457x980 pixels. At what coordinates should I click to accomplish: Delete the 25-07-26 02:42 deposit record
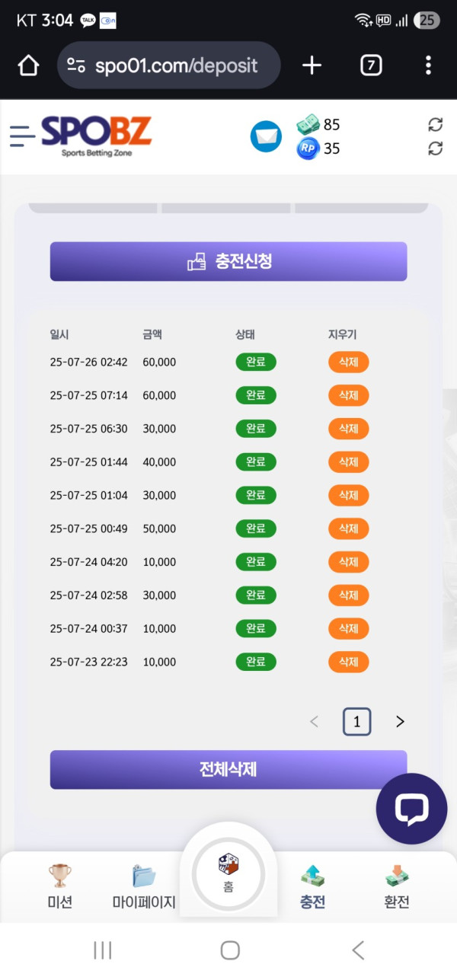[348, 362]
